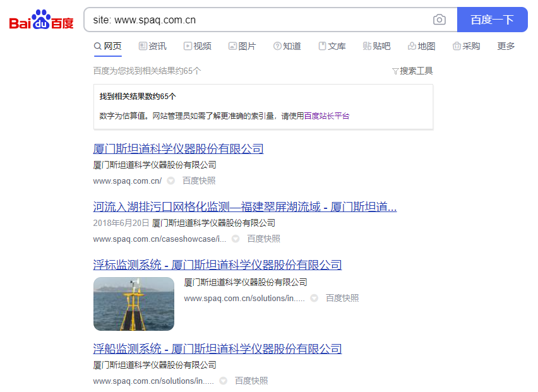Select the 资讯 news icon
This screenshot has height=392, width=538.
(142, 45)
